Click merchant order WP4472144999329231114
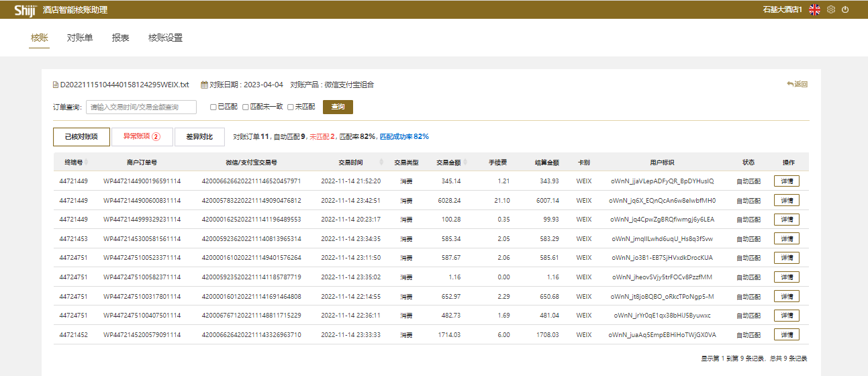Screen dimensions: 868x376 click(142, 220)
